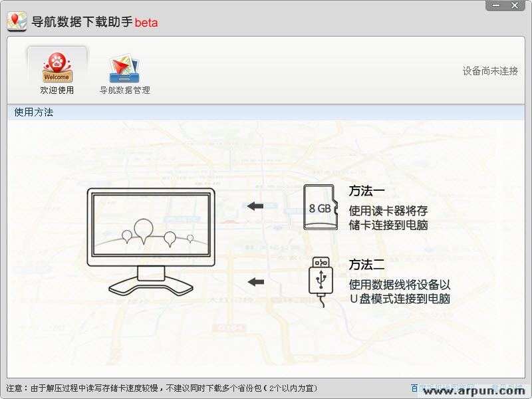Switch to 导航数据管理 tab
This screenshot has width=532, height=399.
pyautogui.click(x=124, y=73)
